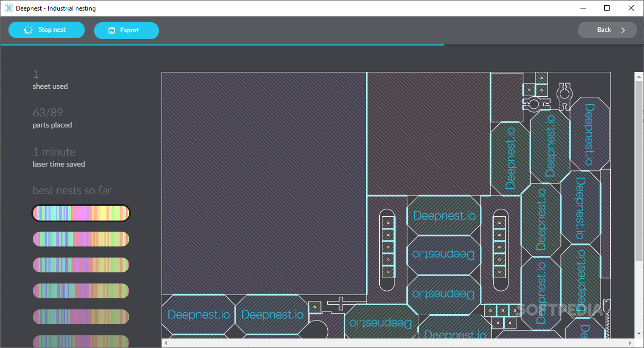This screenshot has height=348, width=644.
Task: Select the first highlighted best nest swatch
Action: click(x=81, y=213)
